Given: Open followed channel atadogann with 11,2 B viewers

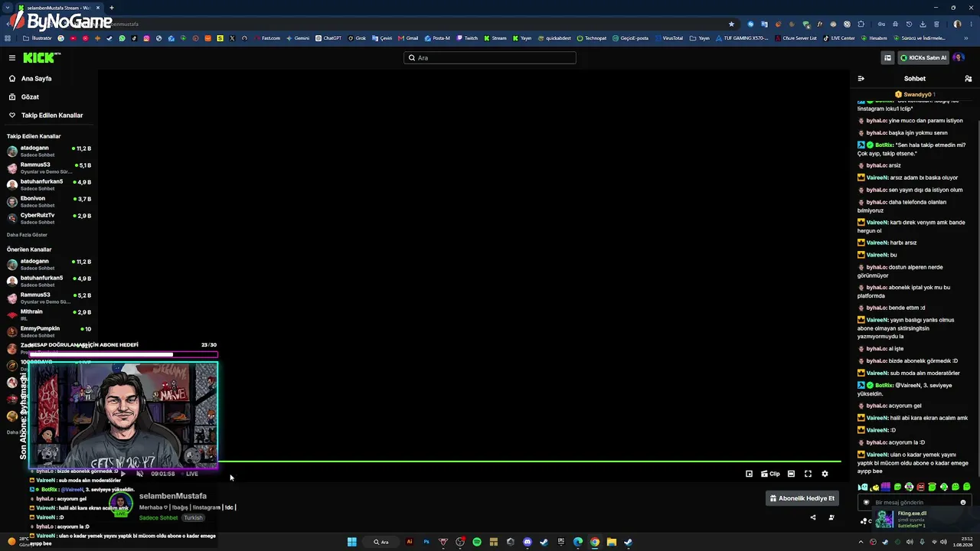Looking at the screenshot, I should pos(48,151).
